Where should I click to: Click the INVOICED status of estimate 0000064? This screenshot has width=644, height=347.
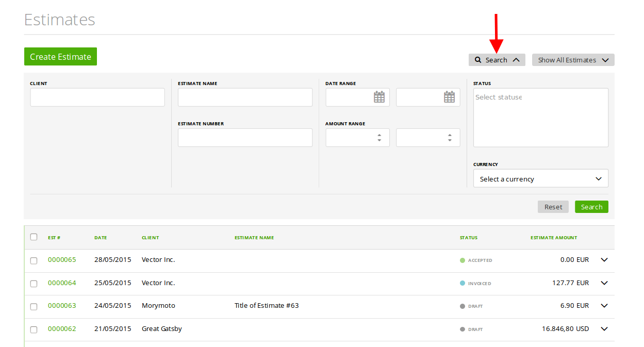pos(475,284)
